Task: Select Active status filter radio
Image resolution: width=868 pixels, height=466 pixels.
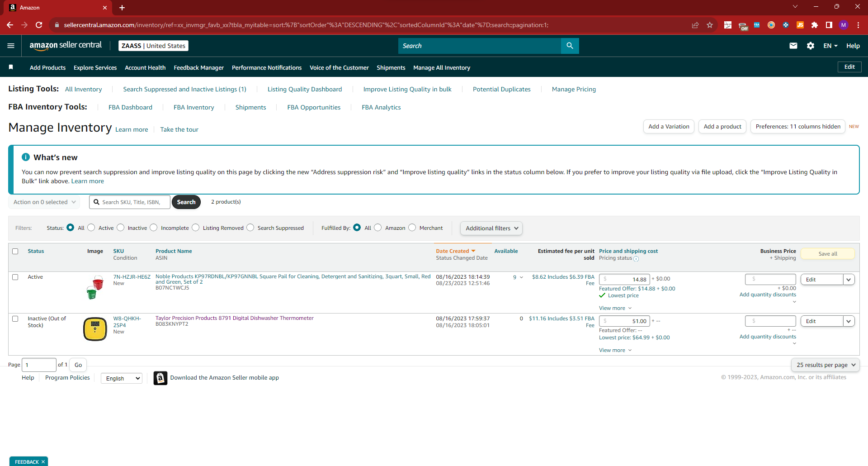Action: click(91, 228)
